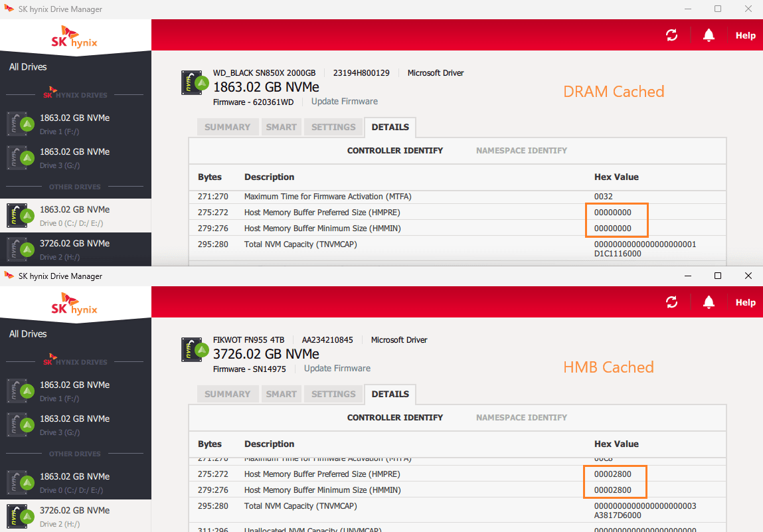Click serial number 23194H800129

(x=361, y=73)
